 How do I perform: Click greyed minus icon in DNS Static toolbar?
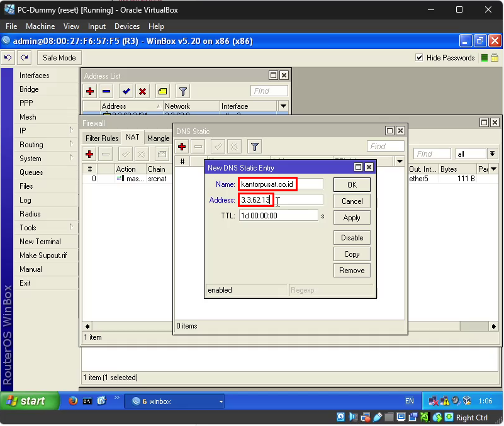click(x=198, y=147)
